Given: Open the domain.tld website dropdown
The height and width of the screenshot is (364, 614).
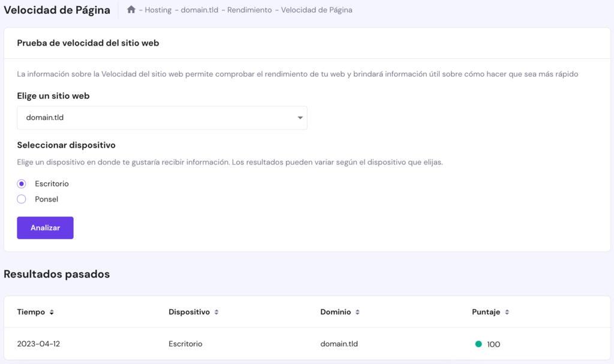Looking at the screenshot, I should tap(162, 118).
